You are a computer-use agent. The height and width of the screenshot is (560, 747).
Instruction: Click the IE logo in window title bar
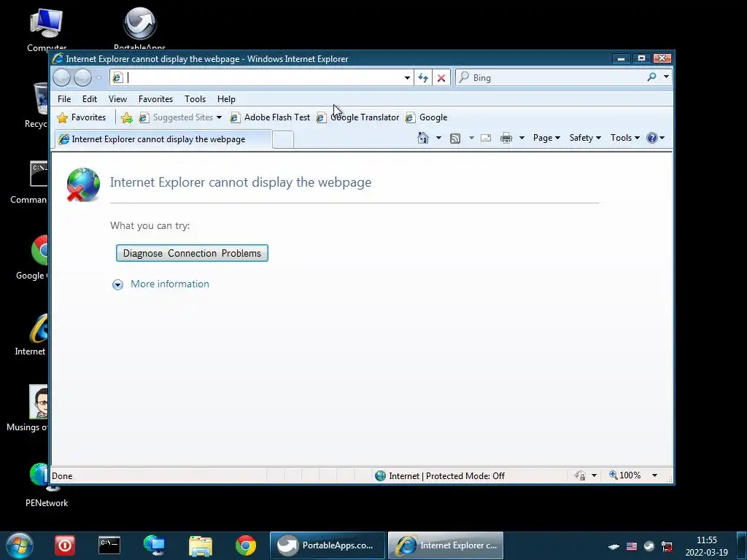58,58
